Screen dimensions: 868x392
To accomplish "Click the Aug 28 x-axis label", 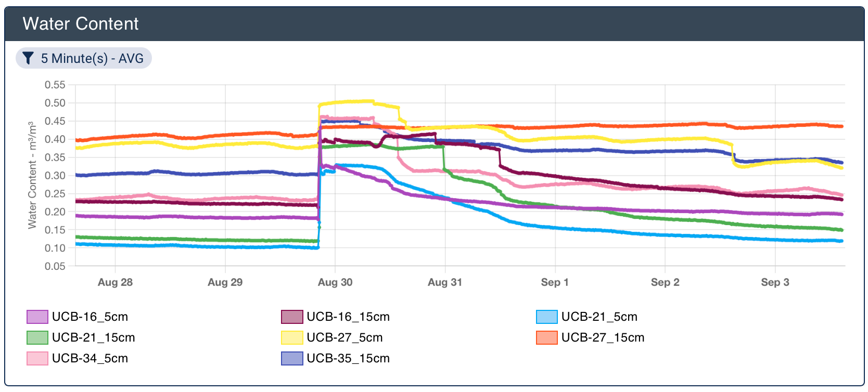I will 115,282.
